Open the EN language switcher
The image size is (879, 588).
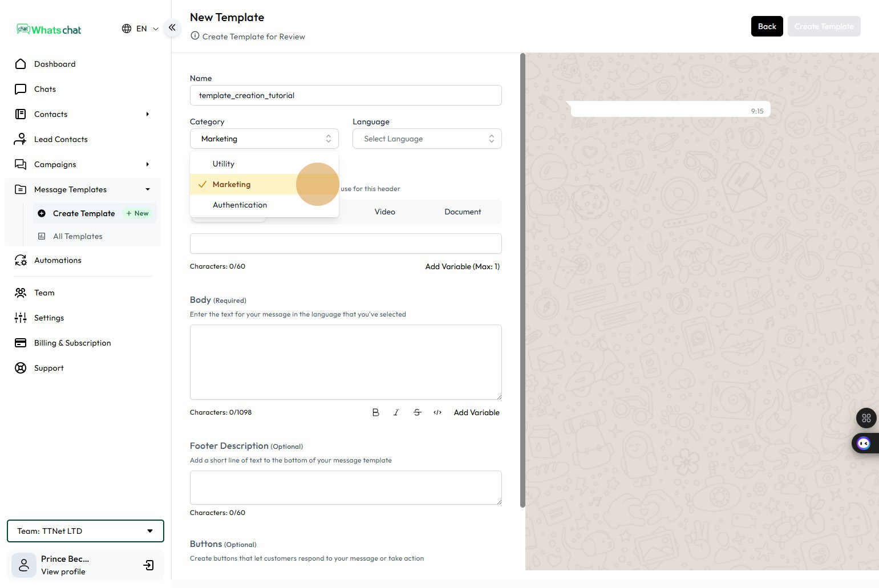[140, 29]
